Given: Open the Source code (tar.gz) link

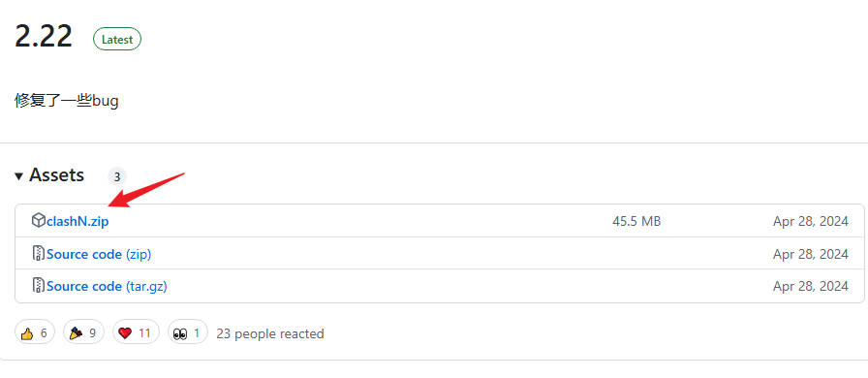Looking at the screenshot, I should tap(107, 287).
